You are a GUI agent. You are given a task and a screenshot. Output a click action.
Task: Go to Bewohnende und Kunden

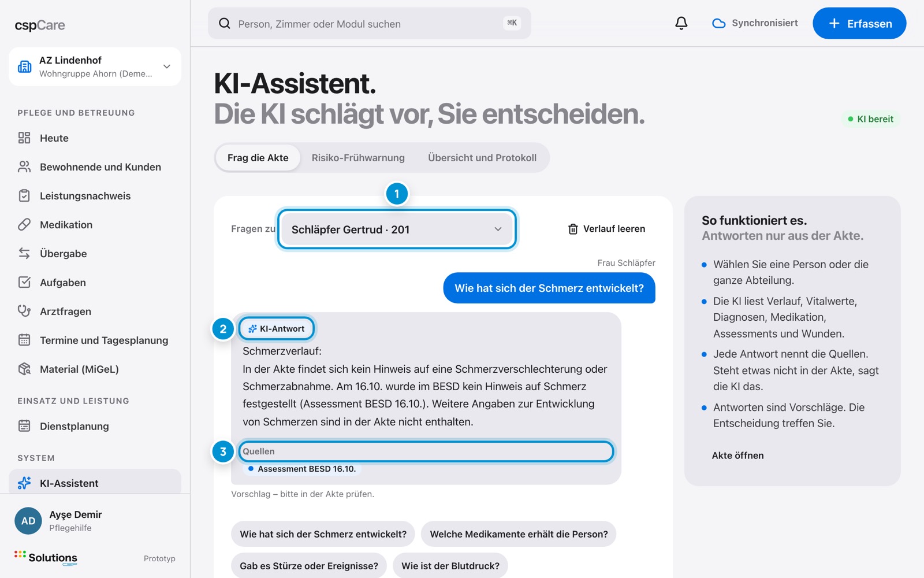pos(95,166)
